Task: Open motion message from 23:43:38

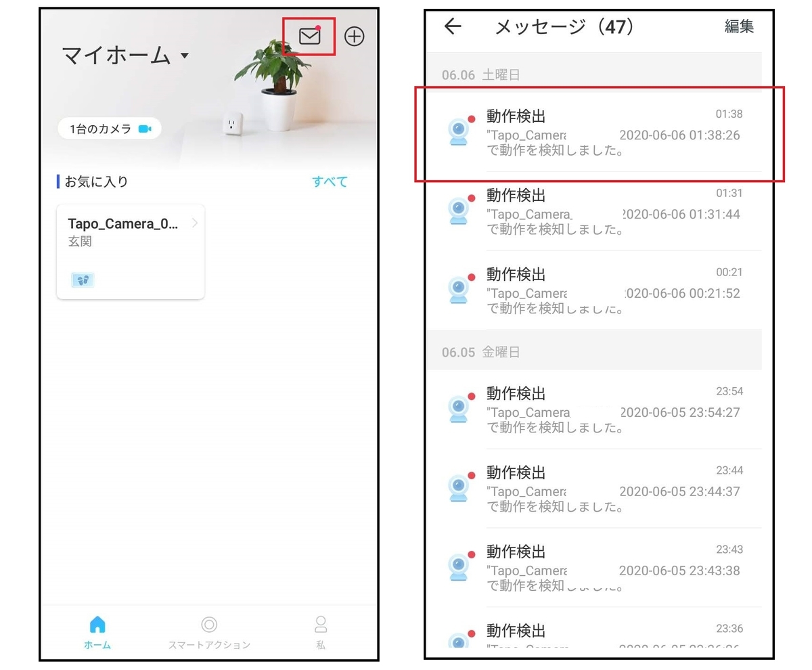Action: (594, 567)
